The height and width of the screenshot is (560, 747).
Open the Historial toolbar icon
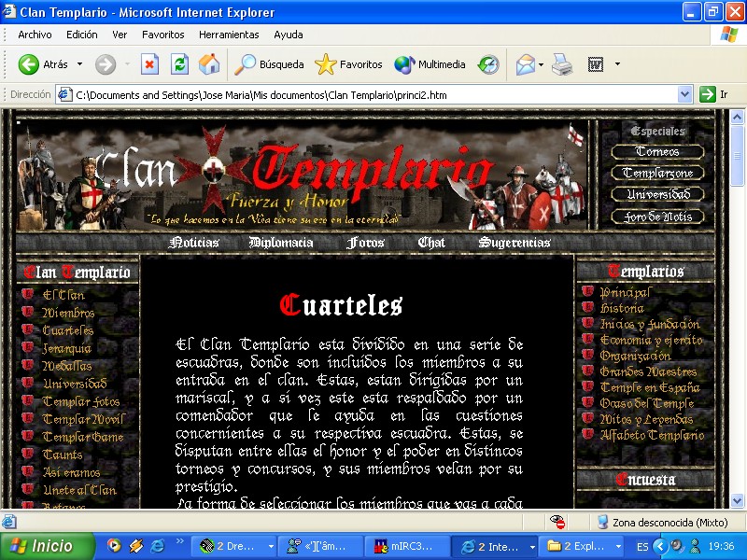488,64
